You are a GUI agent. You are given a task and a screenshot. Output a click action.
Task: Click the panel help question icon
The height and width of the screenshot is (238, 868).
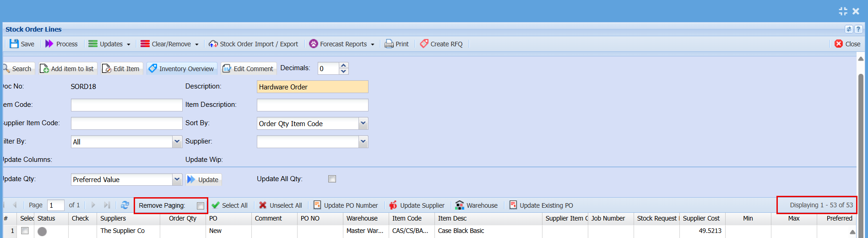coord(858,29)
